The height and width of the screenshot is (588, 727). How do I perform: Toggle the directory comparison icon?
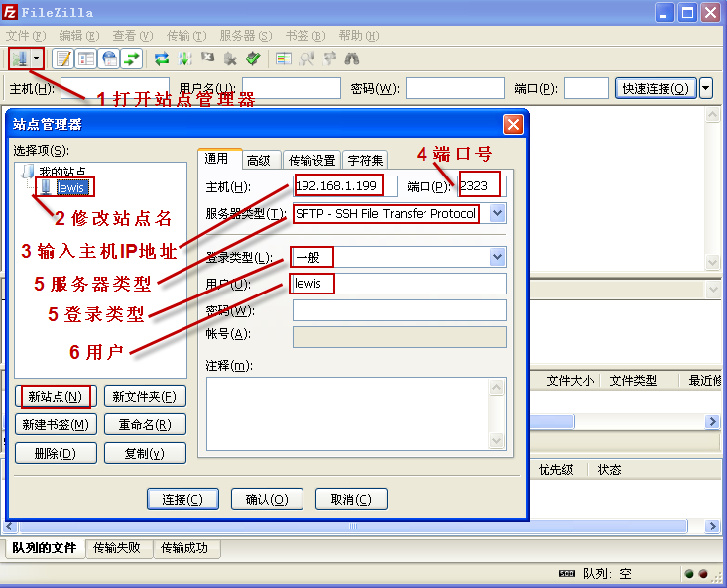pos(306,59)
